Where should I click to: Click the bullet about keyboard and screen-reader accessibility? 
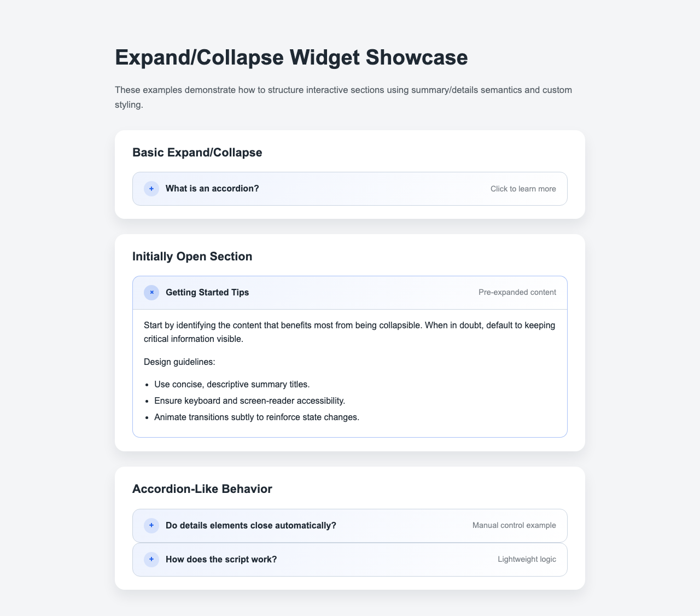(250, 401)
